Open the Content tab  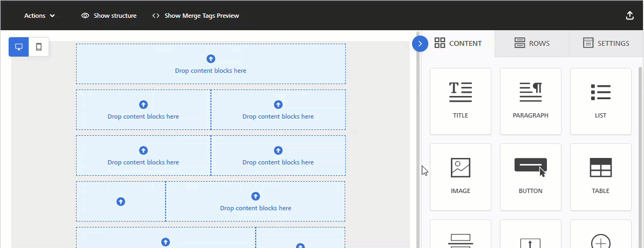click(458, 43)
